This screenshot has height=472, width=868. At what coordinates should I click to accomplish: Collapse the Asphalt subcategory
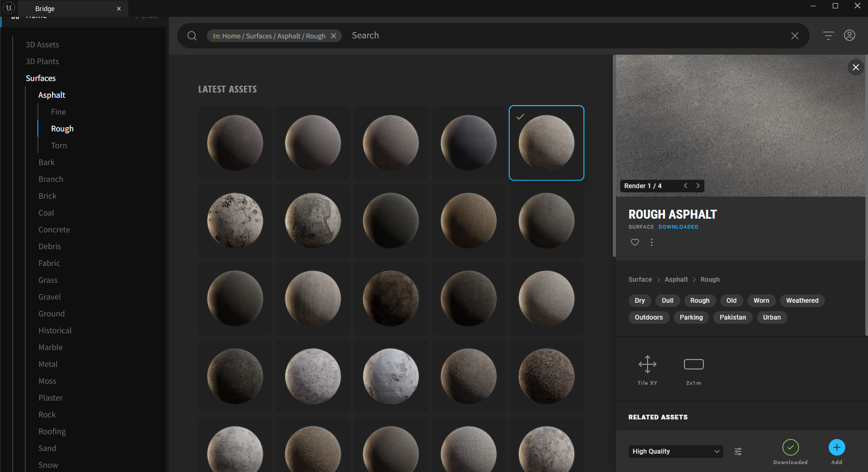coord(52,95)
